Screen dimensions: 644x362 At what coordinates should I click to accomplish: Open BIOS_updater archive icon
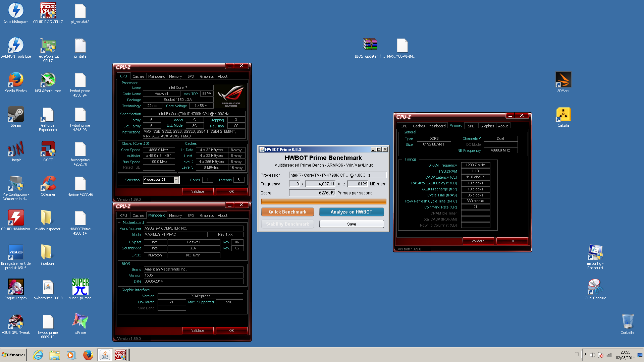pyautogui.click(x=370, y=48)
